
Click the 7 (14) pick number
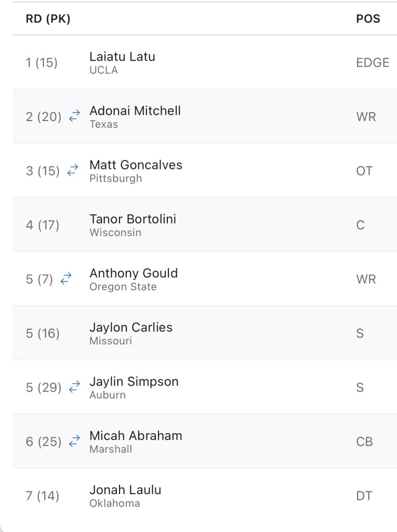click(x=43, y=496)
